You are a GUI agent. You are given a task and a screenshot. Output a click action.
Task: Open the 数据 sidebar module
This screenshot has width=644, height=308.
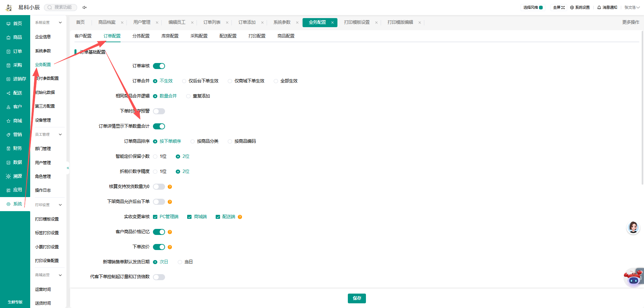click(15, 163)
